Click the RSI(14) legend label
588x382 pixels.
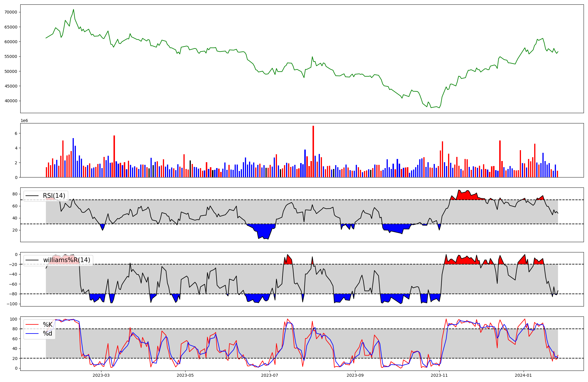click(x=54, y=196)
